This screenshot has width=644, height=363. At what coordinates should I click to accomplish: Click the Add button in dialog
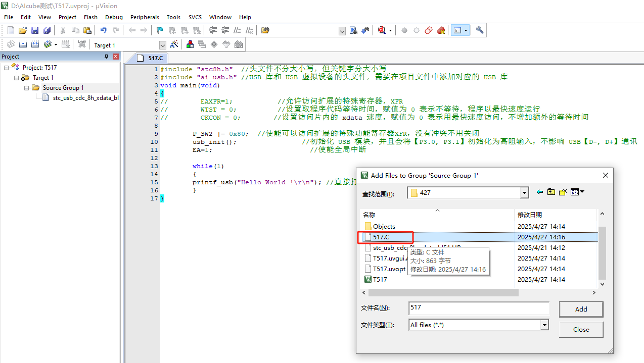coord(581,309)
